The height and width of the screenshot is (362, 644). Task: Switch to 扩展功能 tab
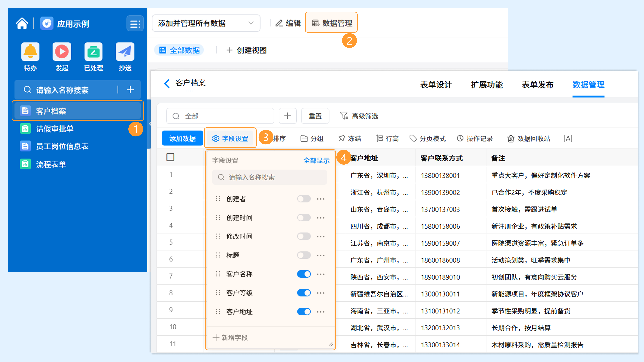[x=487, y=85]
